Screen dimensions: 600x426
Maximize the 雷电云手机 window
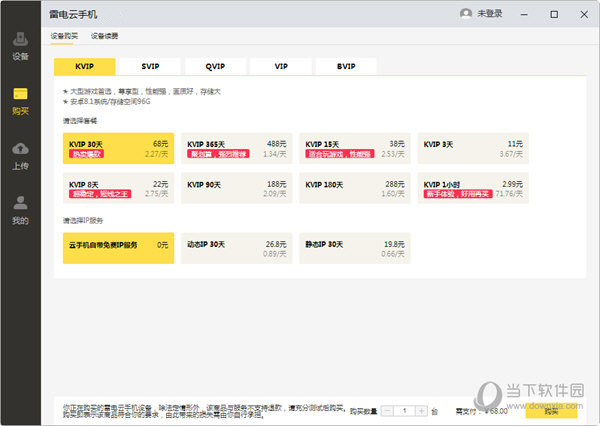point(554,15)
